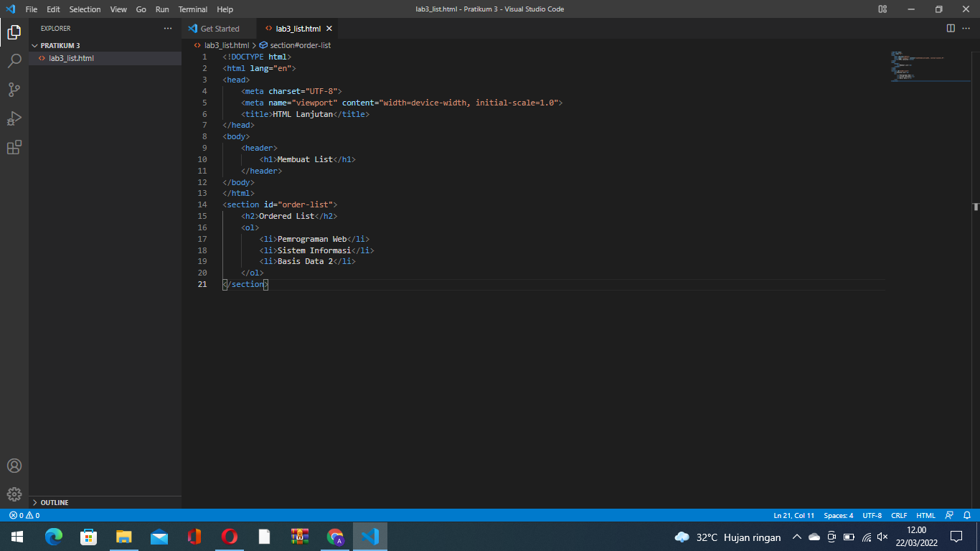980x551 pixels.
Task: Collapse the PRATIKUM 3 folder section
Action: click(x=105, y=45)
